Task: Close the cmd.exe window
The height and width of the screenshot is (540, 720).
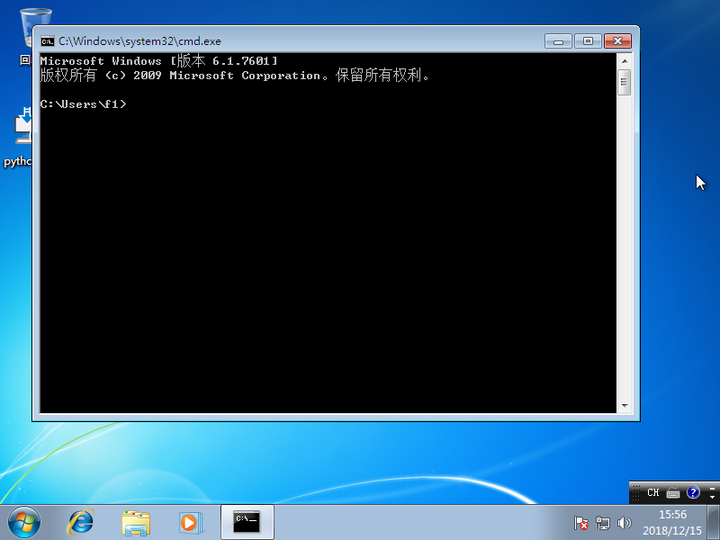Action: click(618, 41)
